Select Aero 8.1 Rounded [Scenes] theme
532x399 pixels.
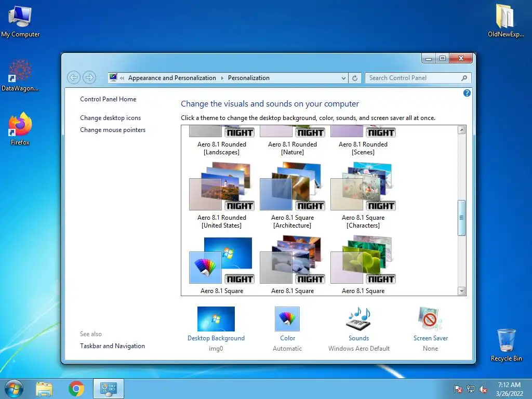coord(363,140)
